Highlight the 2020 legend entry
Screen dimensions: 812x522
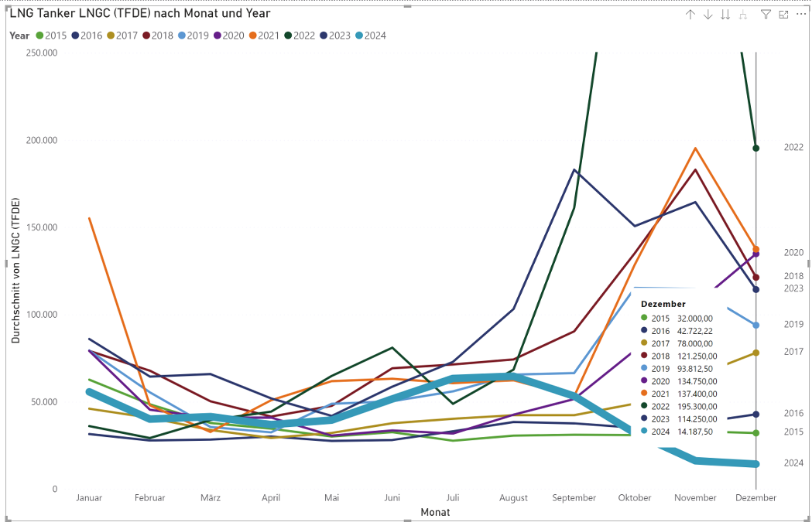tap(228, 36)
